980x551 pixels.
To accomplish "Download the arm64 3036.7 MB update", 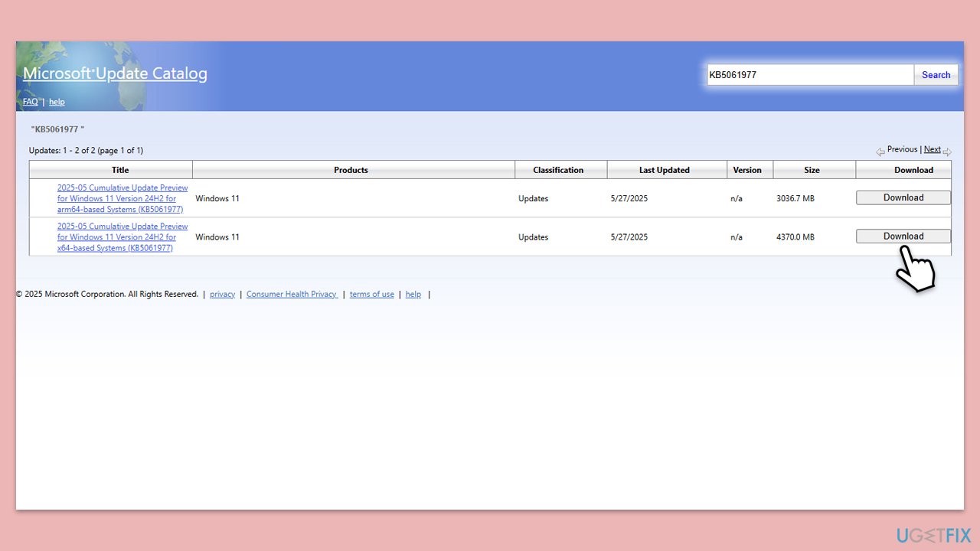I will 903,197.
